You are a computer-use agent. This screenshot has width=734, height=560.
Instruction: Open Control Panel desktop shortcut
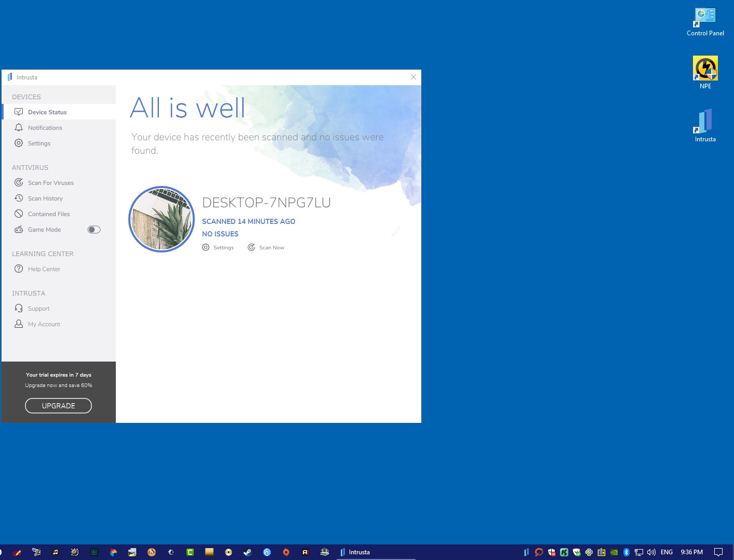(x=705, y=22)
